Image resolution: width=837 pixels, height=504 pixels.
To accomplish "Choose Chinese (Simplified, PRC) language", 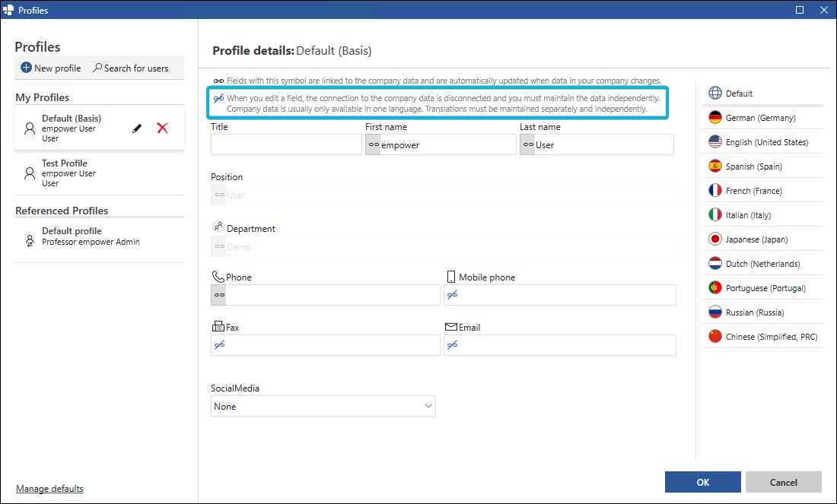I will click(x=762, y=337).
